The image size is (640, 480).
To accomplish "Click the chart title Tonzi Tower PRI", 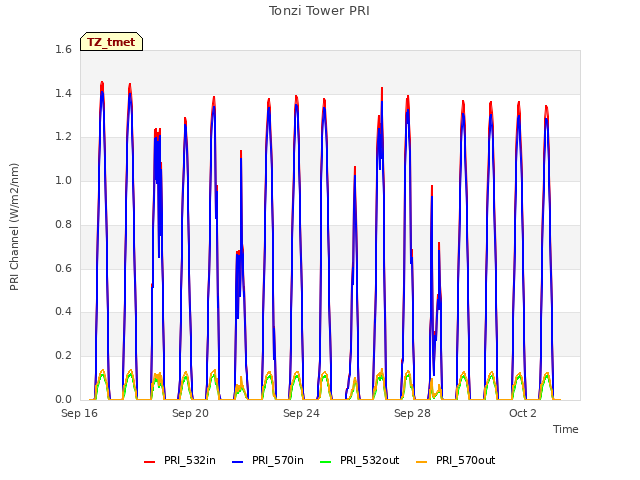I will coord(319,11).
